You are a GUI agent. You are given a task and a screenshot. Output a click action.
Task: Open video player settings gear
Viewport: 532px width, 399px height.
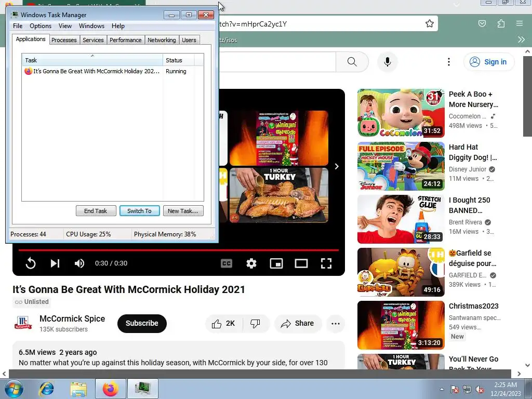[251, 263]
